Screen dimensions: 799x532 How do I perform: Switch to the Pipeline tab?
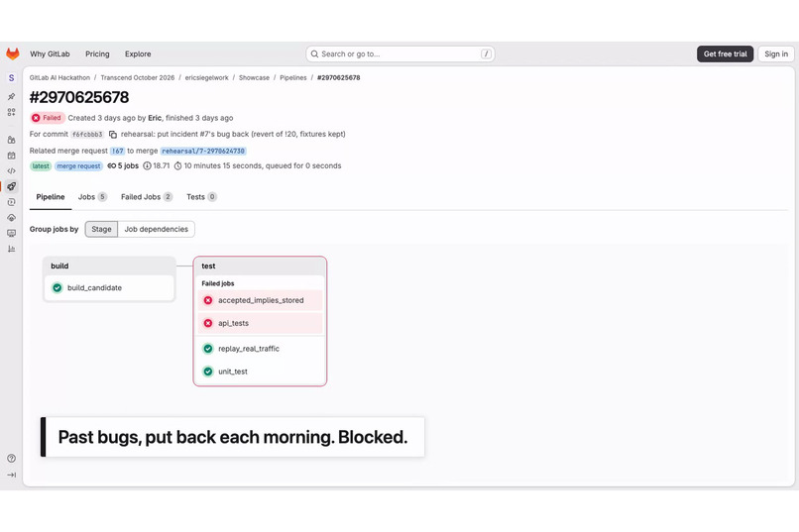(51, 197)
